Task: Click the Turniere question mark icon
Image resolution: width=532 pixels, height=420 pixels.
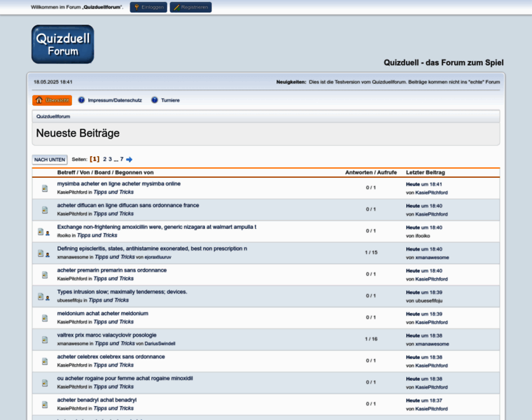Action: (x=155, y=99)
